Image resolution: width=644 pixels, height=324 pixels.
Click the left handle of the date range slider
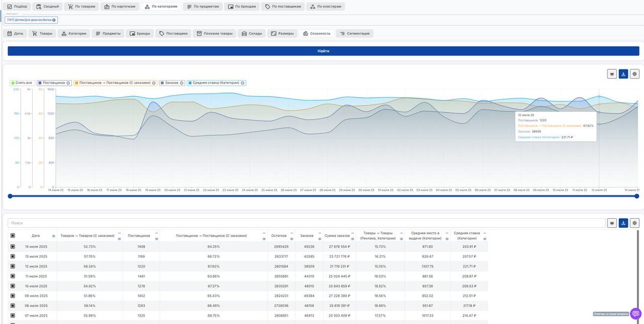pyautogui.click(x=10, y=196)
